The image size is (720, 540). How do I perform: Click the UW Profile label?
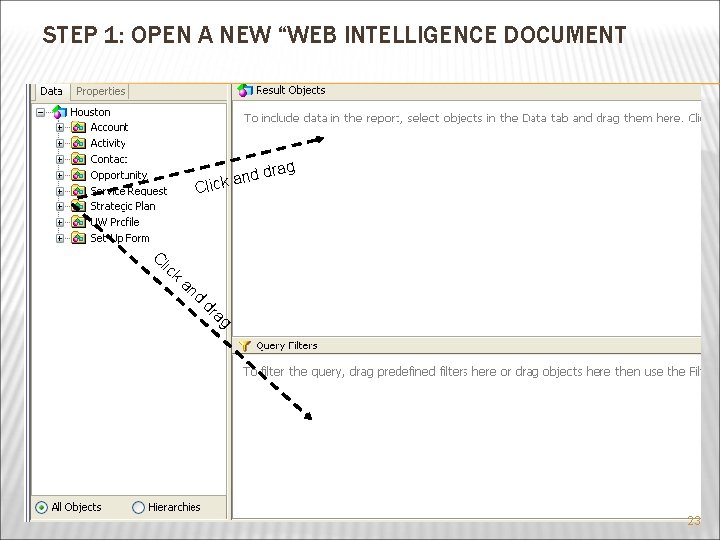114,222
